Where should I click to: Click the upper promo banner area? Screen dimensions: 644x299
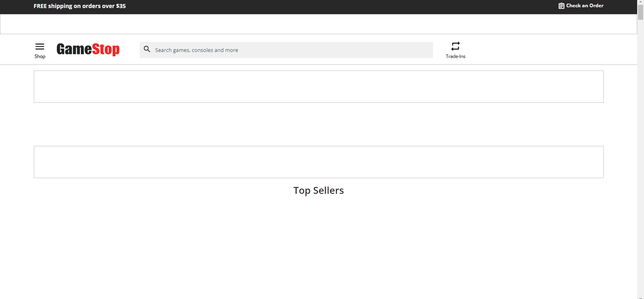318,86
